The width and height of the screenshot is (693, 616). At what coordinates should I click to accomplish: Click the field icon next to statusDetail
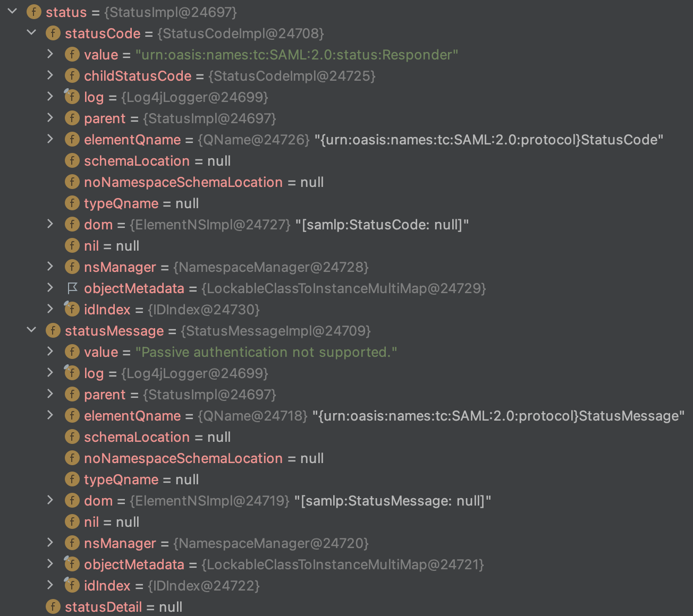pos(53,607)
